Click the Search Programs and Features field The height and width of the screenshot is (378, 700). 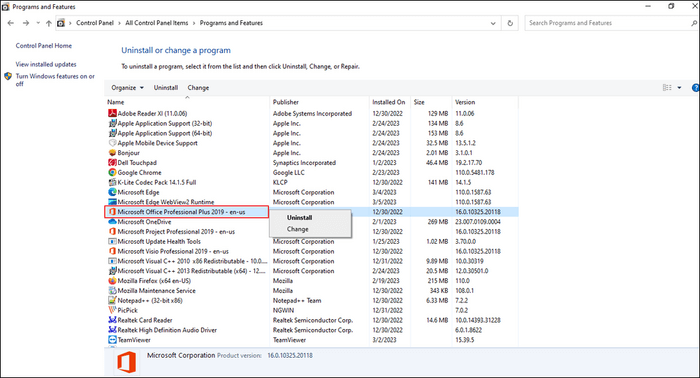tap(607, 23)
